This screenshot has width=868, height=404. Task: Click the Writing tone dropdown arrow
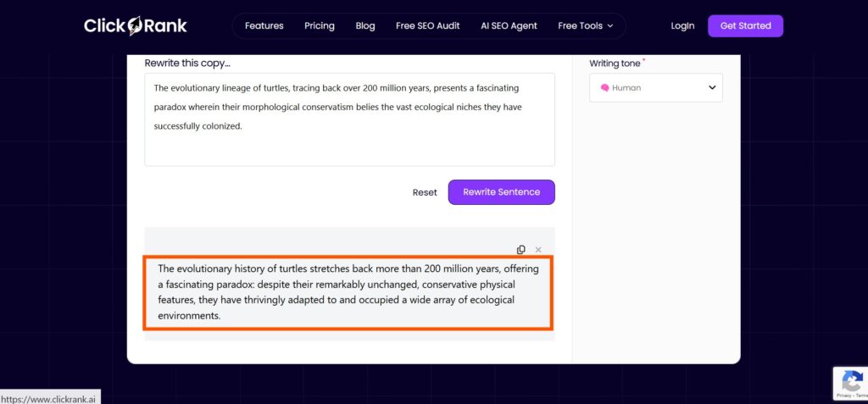(712, 88)
